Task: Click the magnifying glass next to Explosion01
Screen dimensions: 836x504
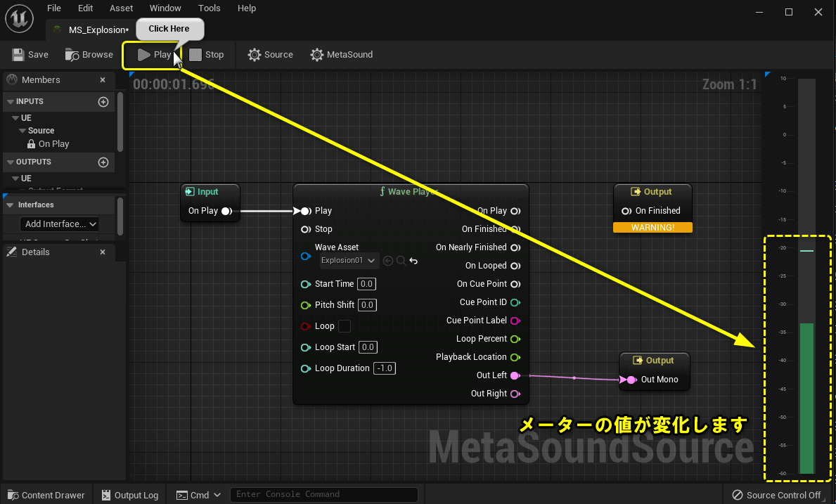Action: [399, 260]
